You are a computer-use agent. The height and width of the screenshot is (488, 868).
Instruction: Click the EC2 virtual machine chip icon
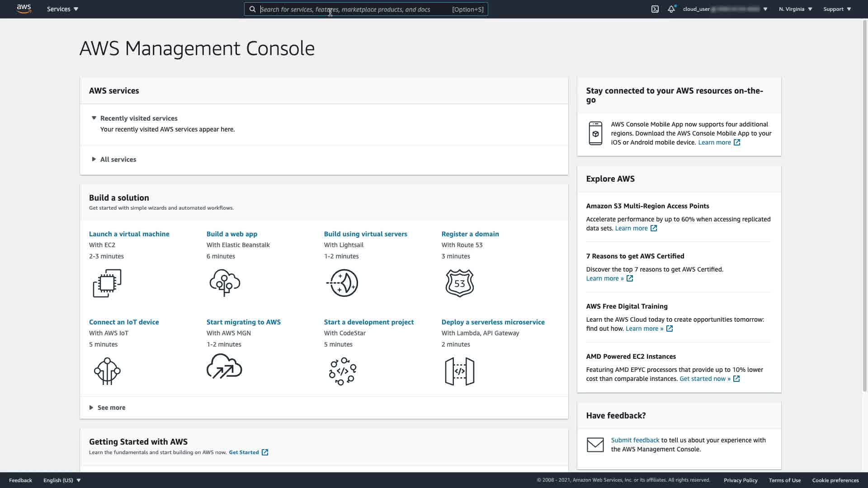pyautogui.click(x=107, y=283)
